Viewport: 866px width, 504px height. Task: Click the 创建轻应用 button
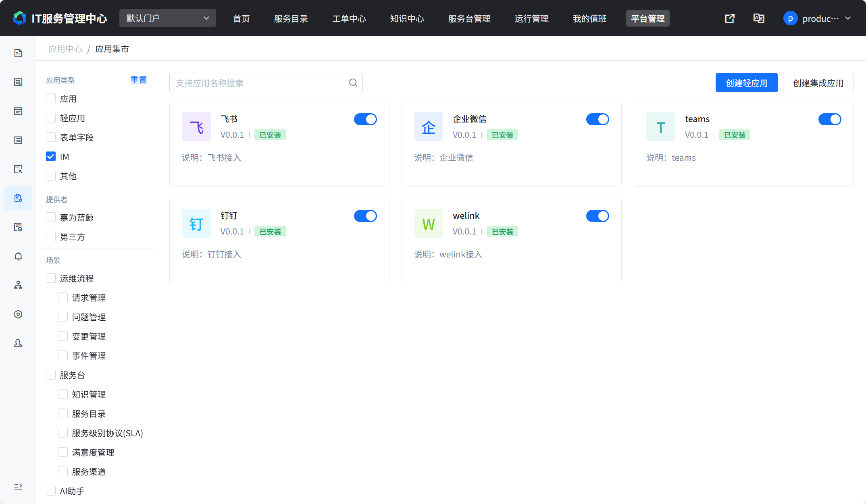pos(746,83)
